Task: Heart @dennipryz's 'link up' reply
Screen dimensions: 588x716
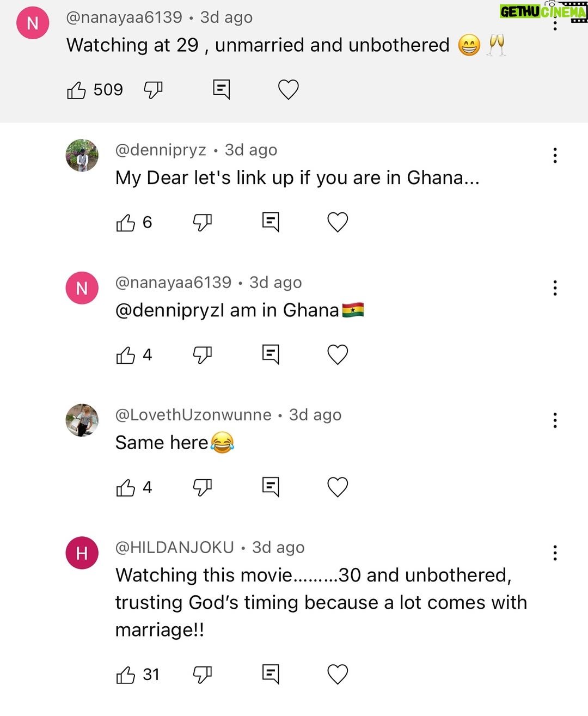Action: point(338,222)
